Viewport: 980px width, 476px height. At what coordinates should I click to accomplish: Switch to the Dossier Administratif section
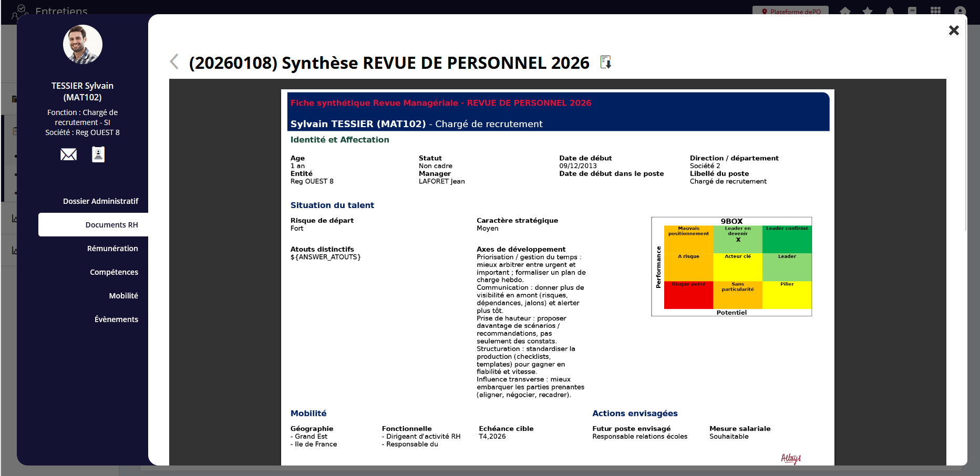click(100, 201)
